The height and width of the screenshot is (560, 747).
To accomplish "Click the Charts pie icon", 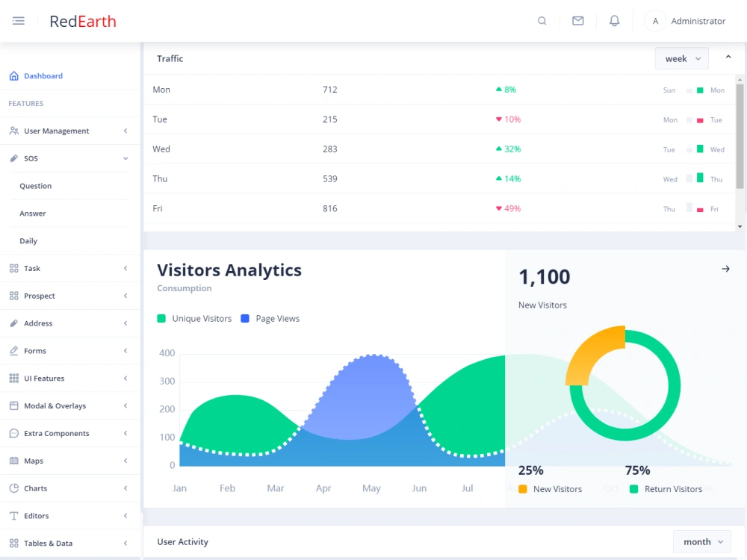I will point(13,488).
